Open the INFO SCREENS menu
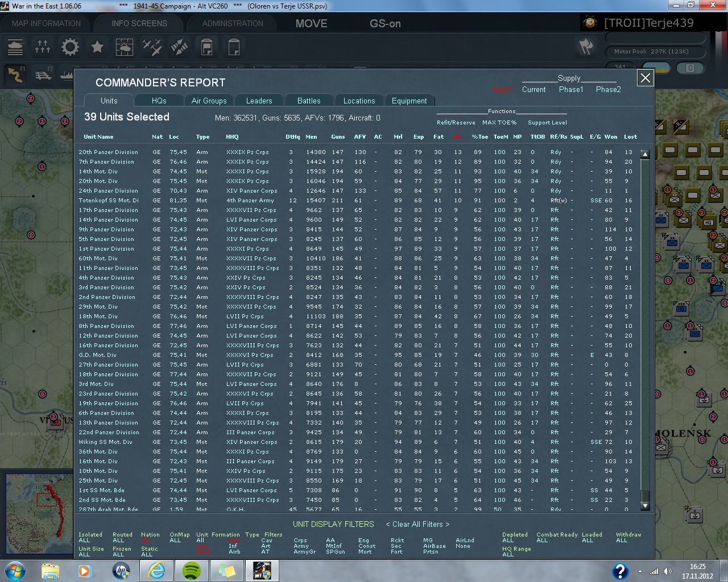This screenshot has height=582, width=728. click(x=139, y=23)
